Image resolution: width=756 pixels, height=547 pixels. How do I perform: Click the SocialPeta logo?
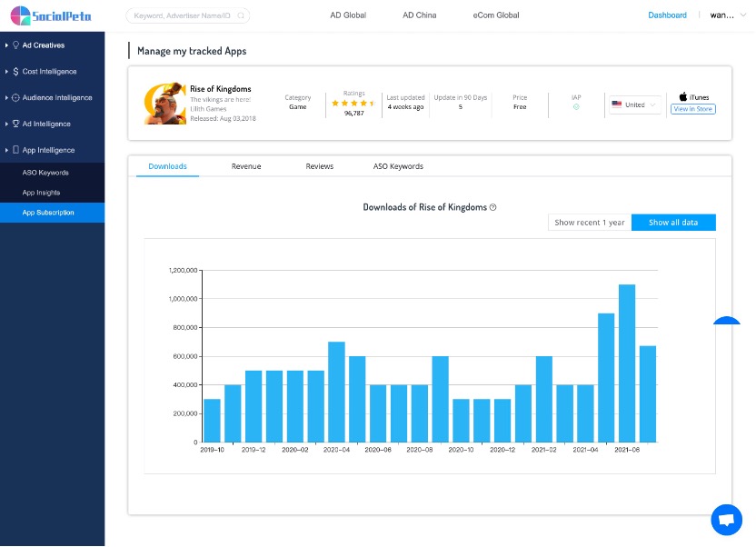[51, 15]
